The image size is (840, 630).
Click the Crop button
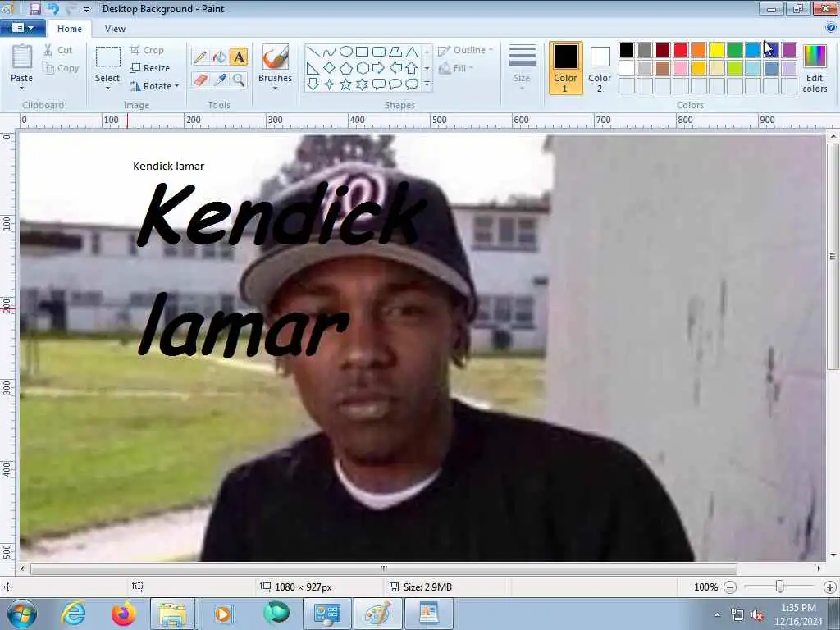coord(147,50)
